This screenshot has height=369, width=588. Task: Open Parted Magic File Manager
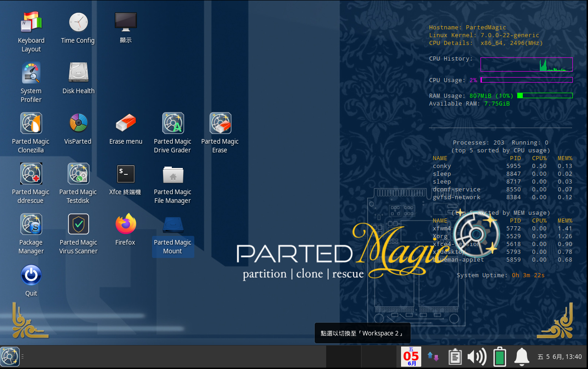(173, 173)
